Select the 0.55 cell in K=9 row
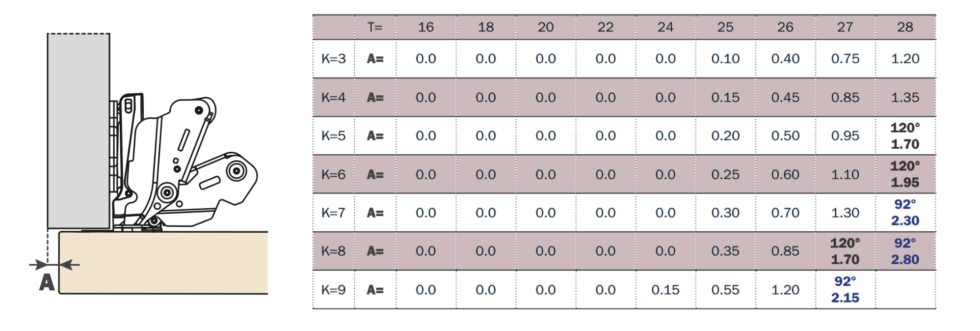The width and height of the screenshot is (980, 331). click(x=725, y=290)
